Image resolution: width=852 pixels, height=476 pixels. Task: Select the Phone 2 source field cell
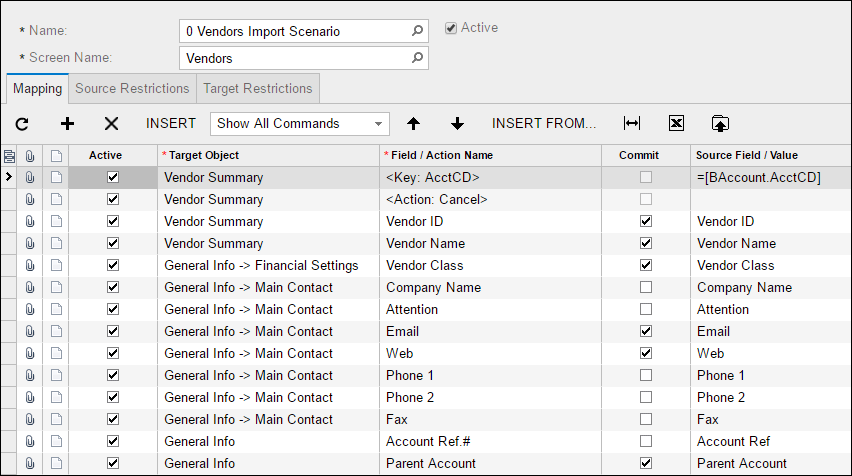click(770, 397)
